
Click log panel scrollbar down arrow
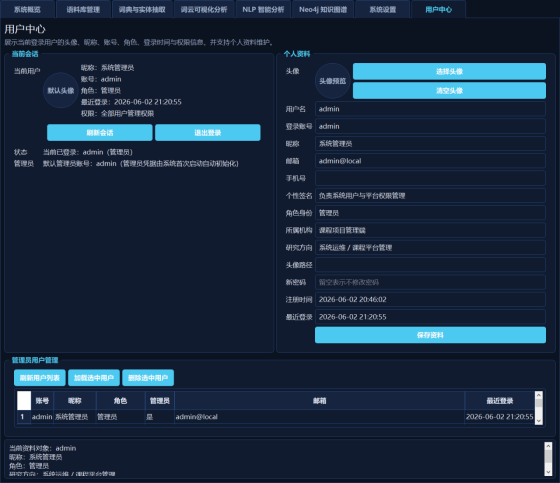548,472
